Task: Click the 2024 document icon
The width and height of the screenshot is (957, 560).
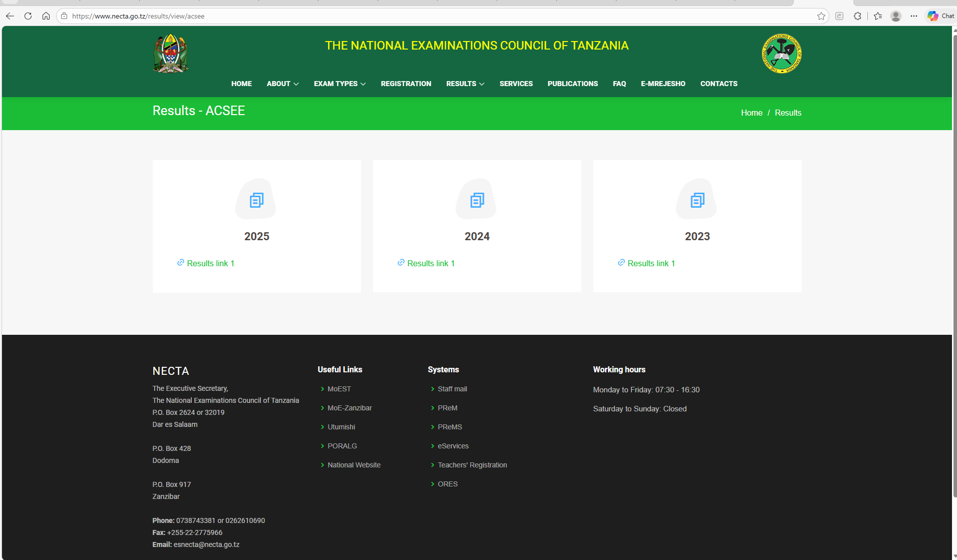Action: pyautogui.click(x=476, y=199)
